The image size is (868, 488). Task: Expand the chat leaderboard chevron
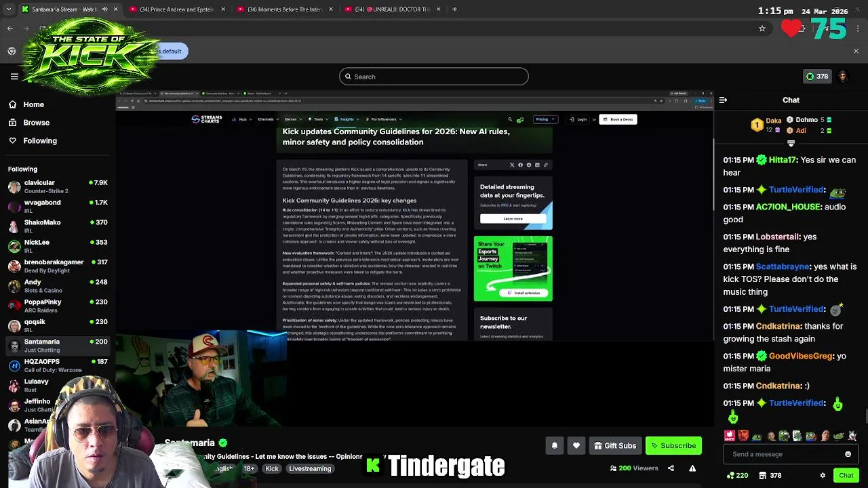click(791, 144)
